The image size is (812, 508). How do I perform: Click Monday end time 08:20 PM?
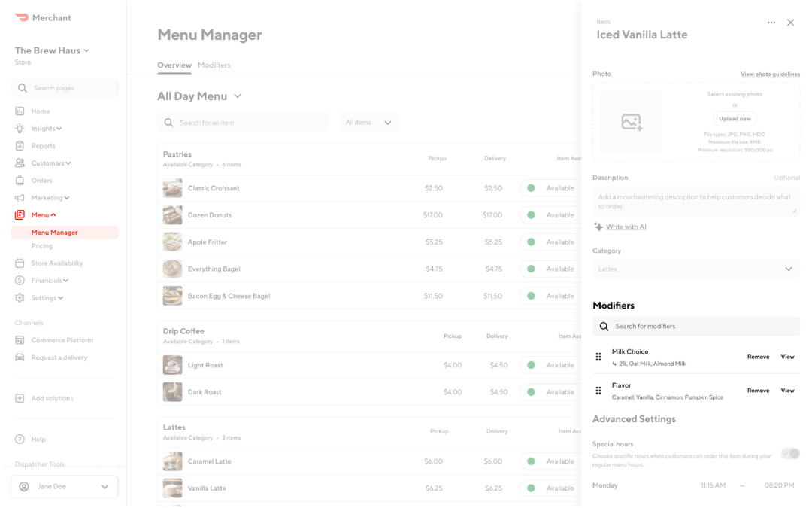click(x=779, y=485)
